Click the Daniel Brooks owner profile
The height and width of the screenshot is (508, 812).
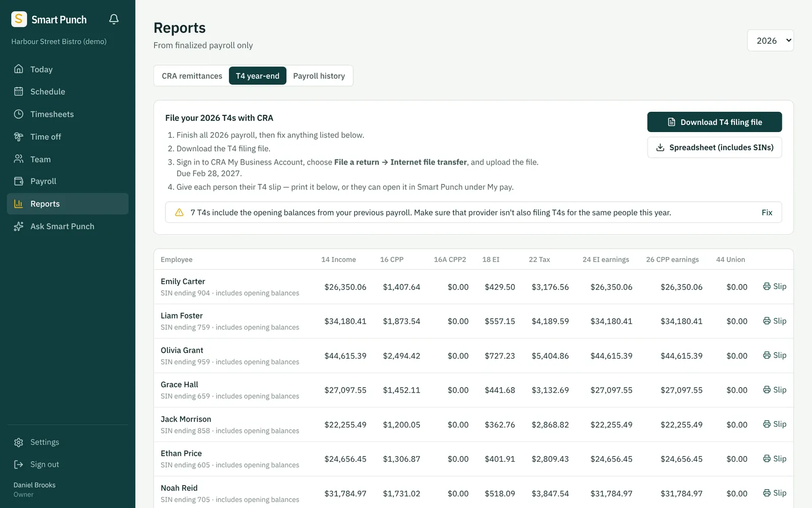(x=35, y=490)
